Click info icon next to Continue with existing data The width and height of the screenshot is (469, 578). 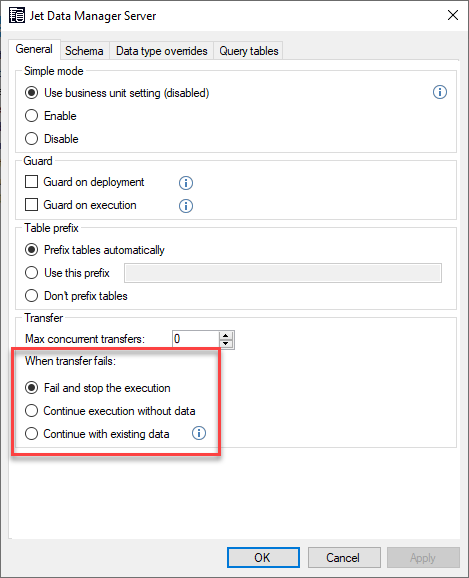(199, 433)
